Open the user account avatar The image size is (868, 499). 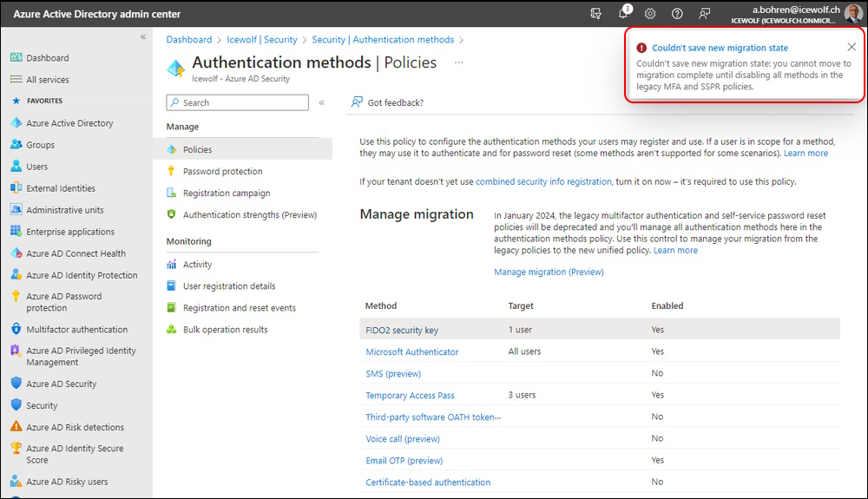[x=853, y=13]
